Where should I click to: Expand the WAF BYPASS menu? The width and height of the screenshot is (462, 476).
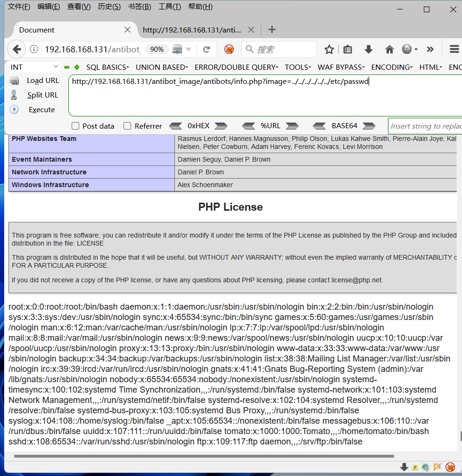click(341, 67)
